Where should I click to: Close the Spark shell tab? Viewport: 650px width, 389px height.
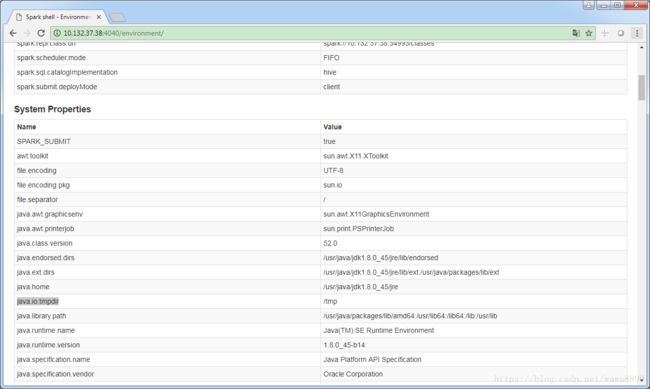(99, 17)
